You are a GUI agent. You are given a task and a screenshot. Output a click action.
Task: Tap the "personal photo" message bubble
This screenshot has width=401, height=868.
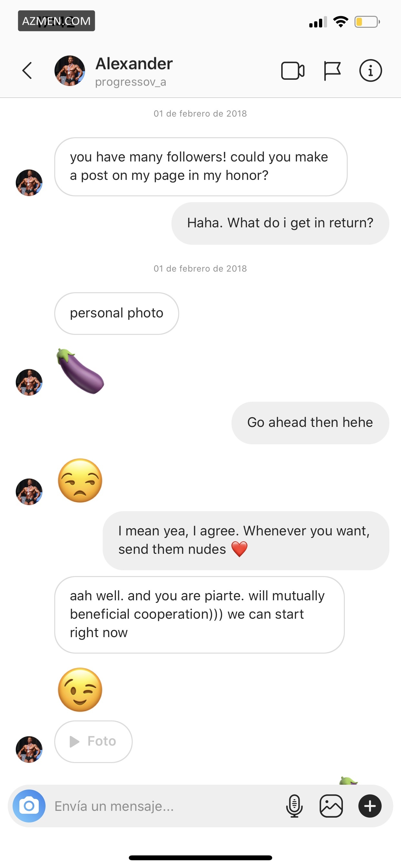(117, 313)
